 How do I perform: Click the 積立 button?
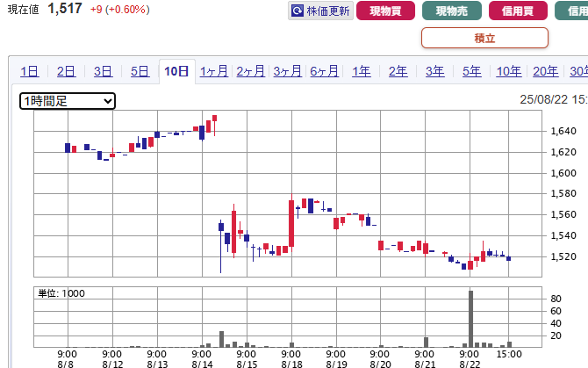coord(484,38)
